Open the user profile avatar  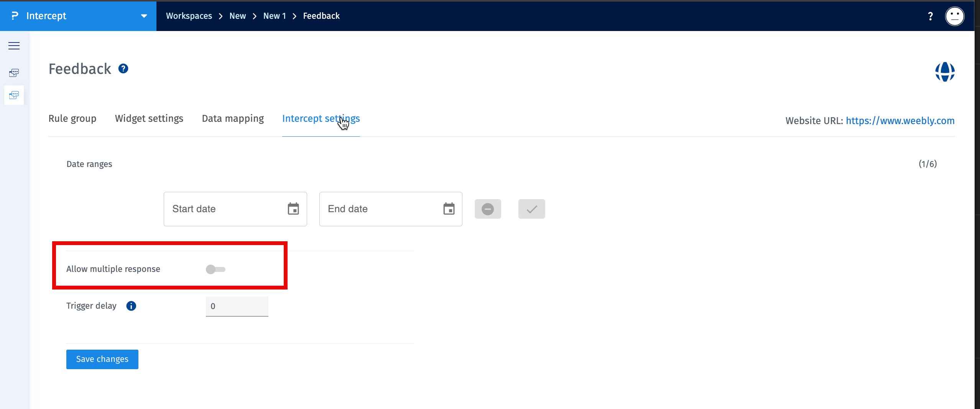tap(954, 16)
